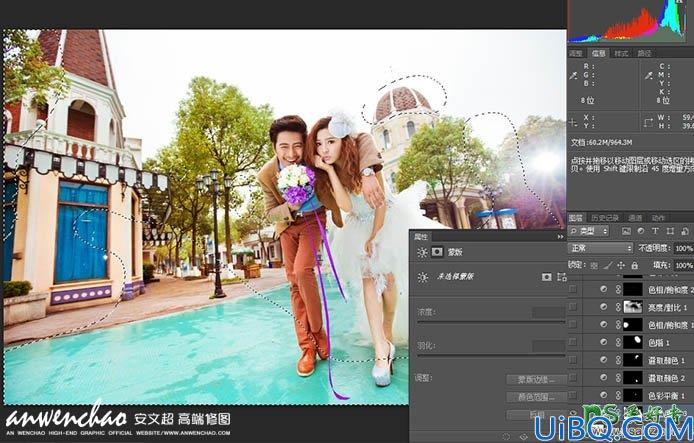Click the 浓度 value input field

tap(548, 313)
